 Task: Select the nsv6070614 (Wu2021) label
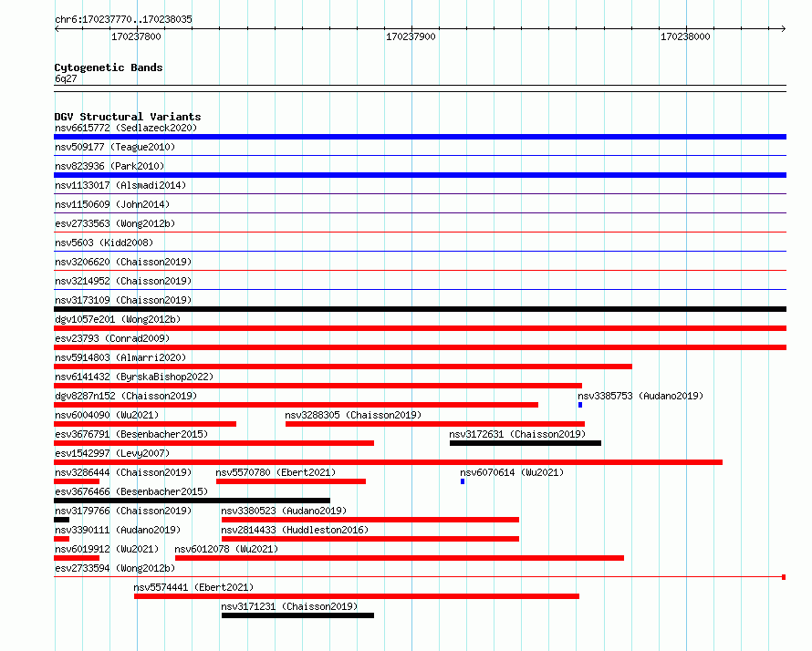point(512,472)
